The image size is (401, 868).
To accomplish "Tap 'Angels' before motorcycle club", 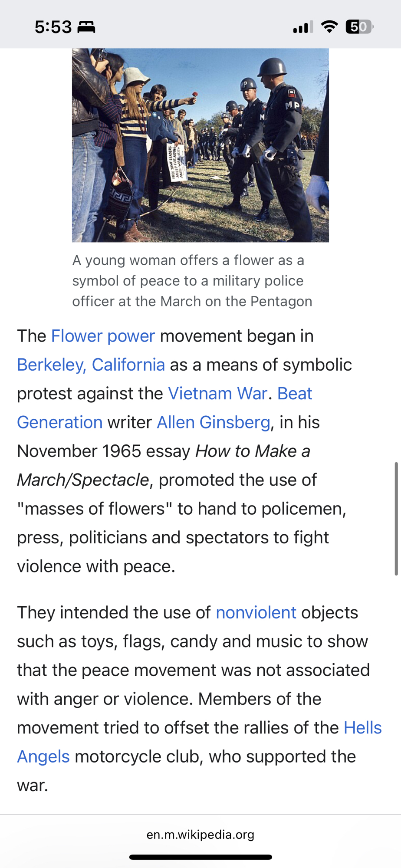I will click(x=43, y=756).
